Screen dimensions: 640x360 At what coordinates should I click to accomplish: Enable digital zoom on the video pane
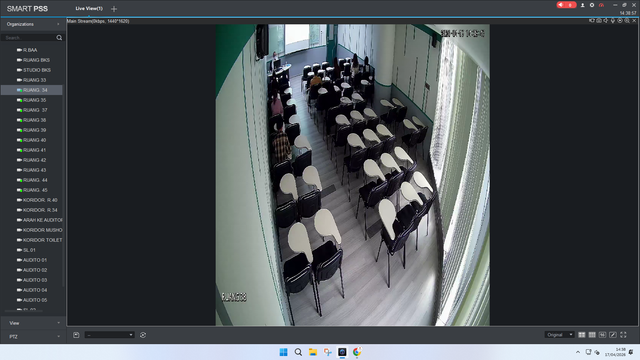(x=627, y=20)
